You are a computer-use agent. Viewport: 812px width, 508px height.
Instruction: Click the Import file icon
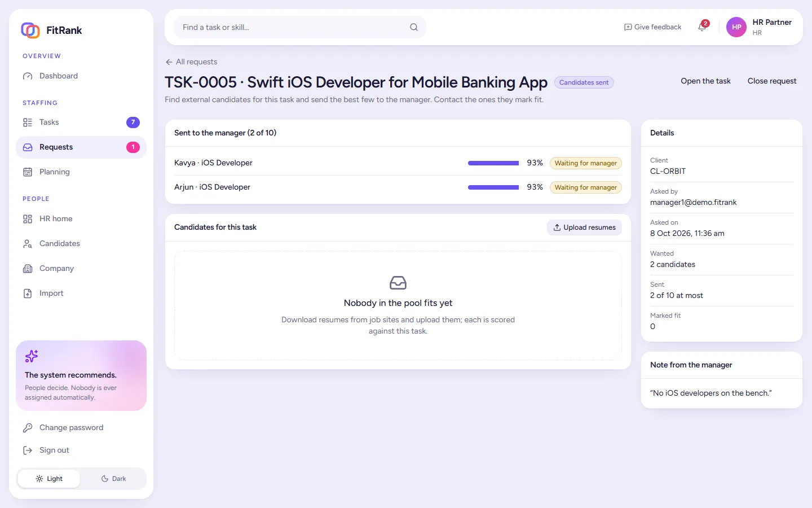(x=28, y=294)
